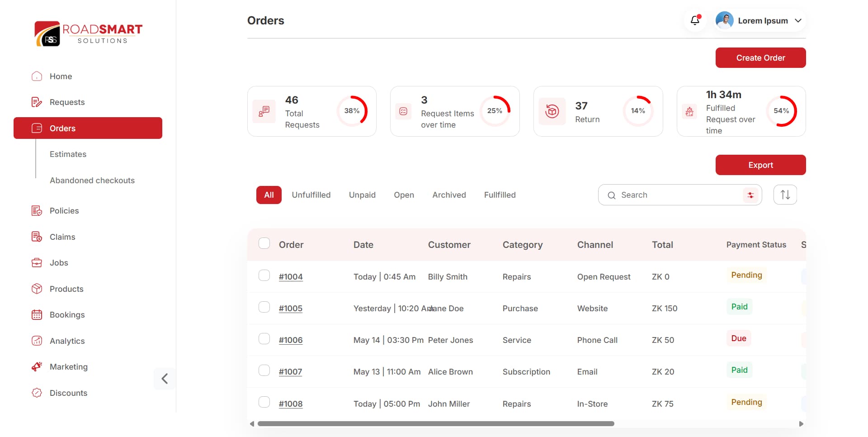This screenshot has width=868, height=437.
Task: Click the Request Items over time icon
Action: tap(403, 111)
